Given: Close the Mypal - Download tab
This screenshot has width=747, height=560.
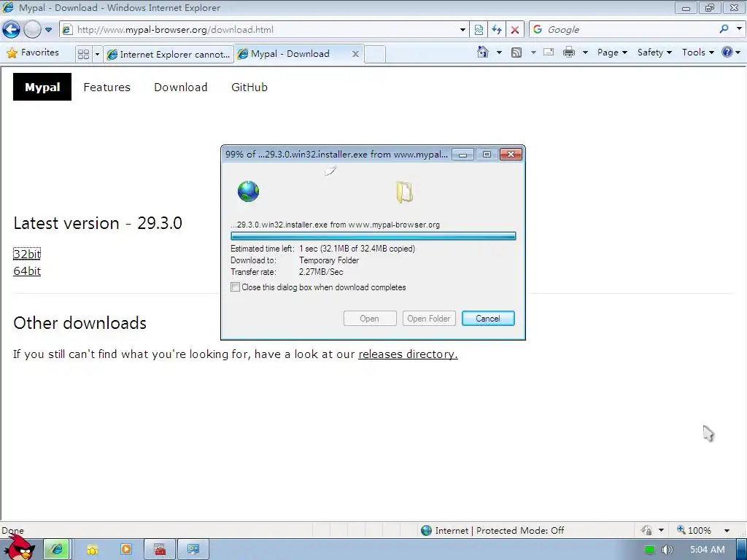Looking at the screenshot, I should pyautogui.click(x=355, y=54).
